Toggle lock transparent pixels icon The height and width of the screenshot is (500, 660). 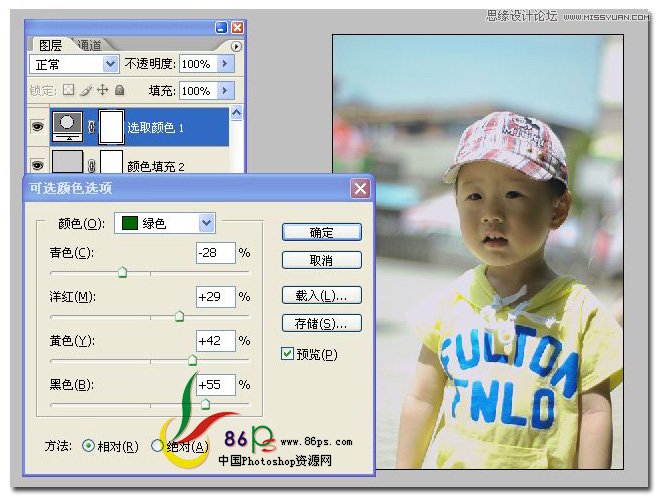[68, 90]
